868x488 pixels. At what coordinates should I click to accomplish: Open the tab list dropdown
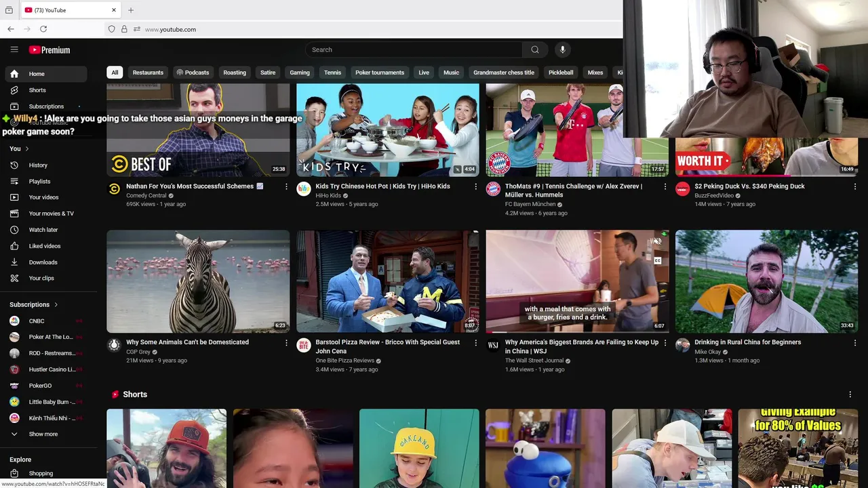(9, 10)
